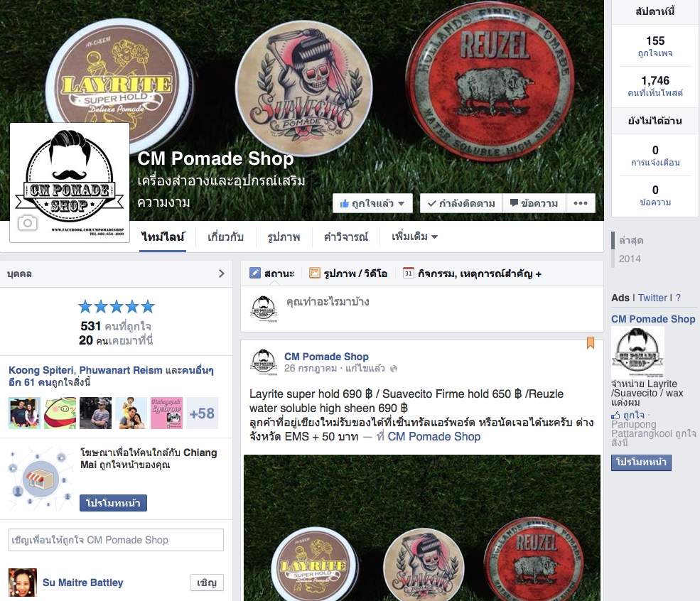Open Phuwanart Reism profile link
Image resolution: width=700 pixels, height=601 pixels.
[x=121, y=370]
